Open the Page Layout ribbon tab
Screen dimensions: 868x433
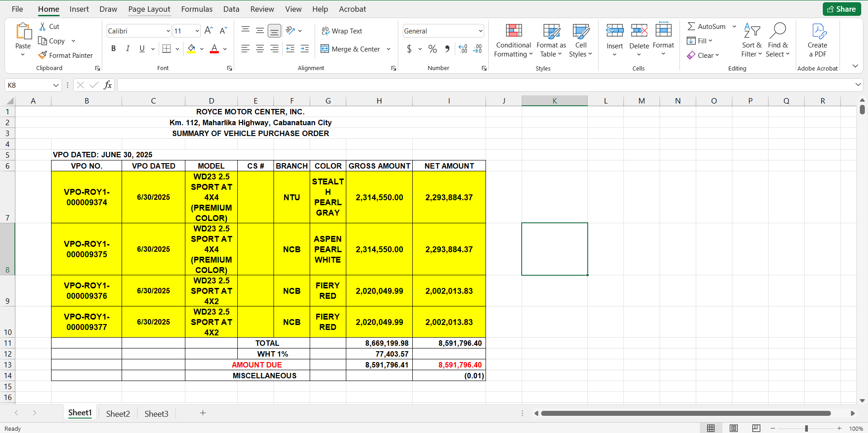(x=149, y=9)
